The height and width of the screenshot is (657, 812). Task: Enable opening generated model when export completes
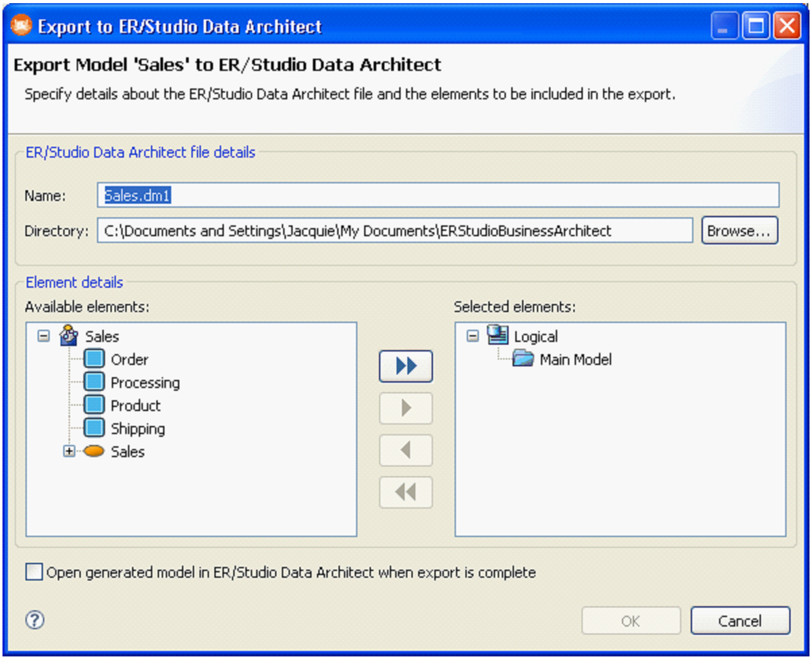tap(34, 572)
